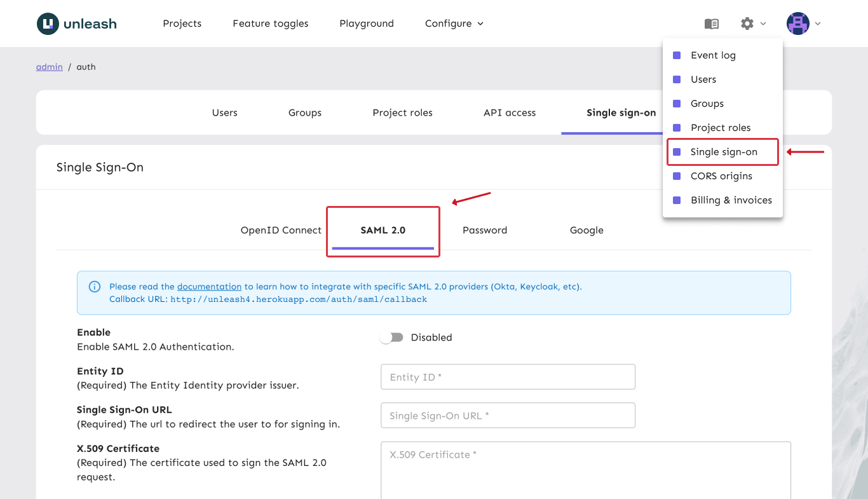Navigate back using the admin breadcrumb link
The height and width of the screenshot is (499, 868).
pyautogui.click(x=49, y=66)
